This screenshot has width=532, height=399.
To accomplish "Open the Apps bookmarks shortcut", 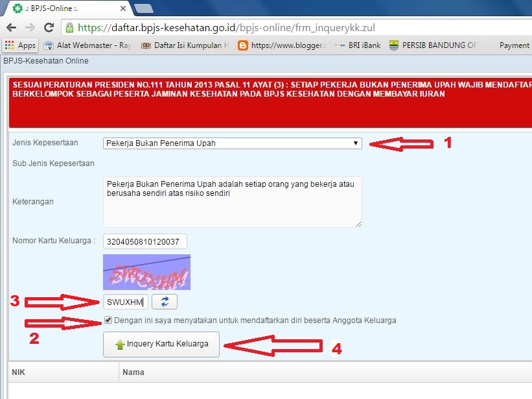I will click(x=20, y=45).
